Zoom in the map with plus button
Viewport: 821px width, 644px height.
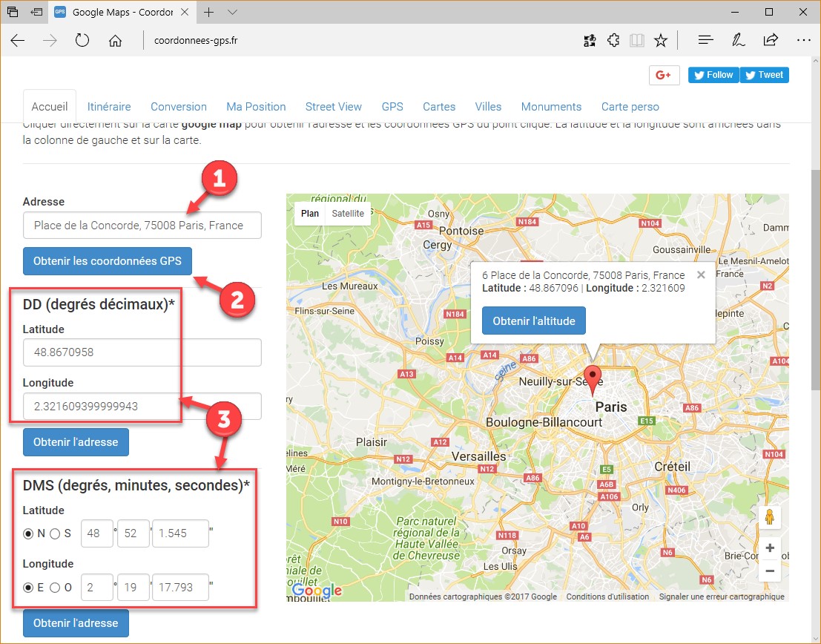coord(770,548)
